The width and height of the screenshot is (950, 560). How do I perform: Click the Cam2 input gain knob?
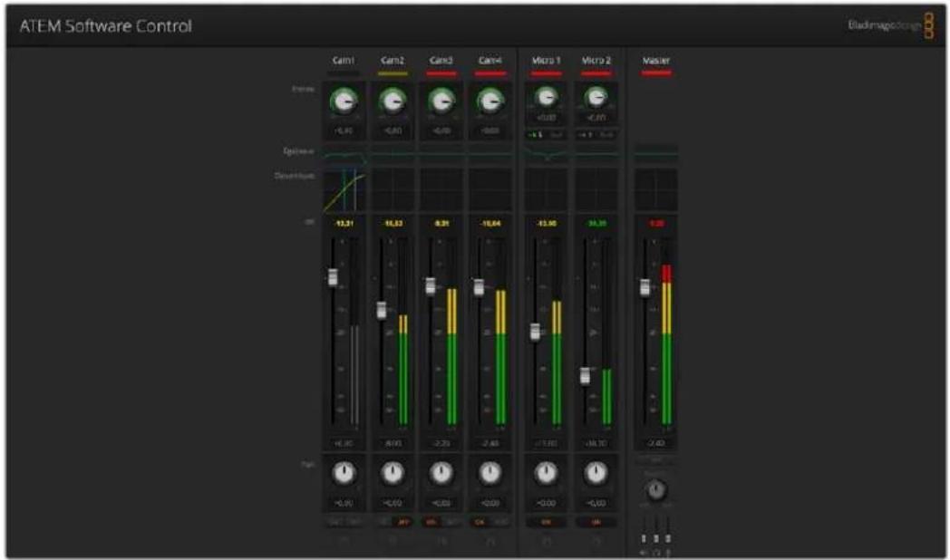pyautogui.click(x=393, y=101)
